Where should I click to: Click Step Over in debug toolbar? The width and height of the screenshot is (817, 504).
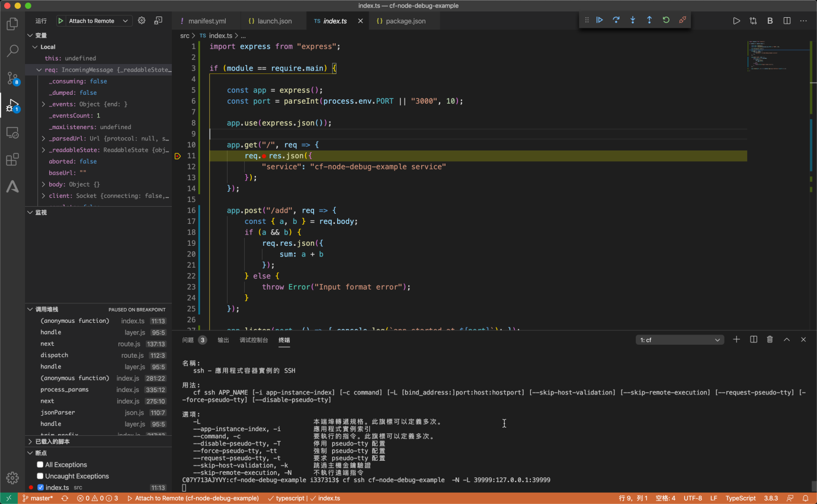point(616,20)
